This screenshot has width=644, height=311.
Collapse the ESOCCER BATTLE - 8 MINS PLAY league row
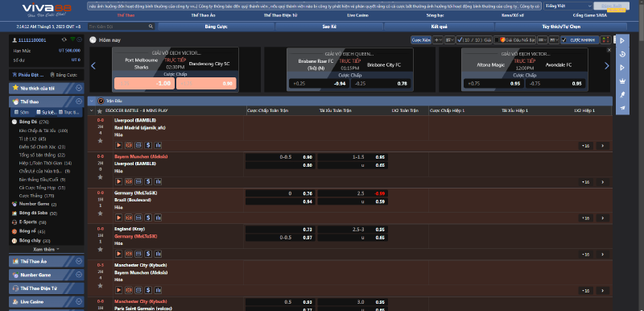(92, 111)
